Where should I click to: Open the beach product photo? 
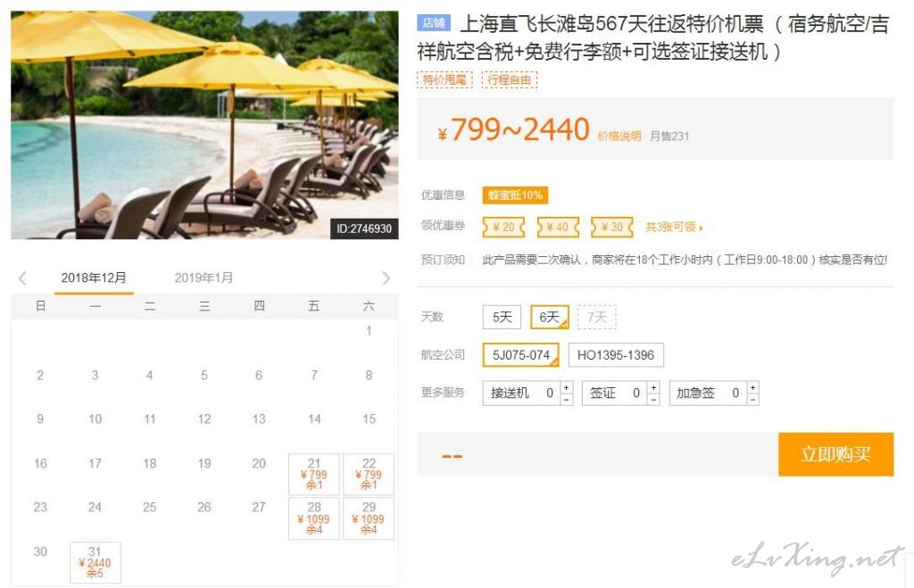click(x=204, y=125)
